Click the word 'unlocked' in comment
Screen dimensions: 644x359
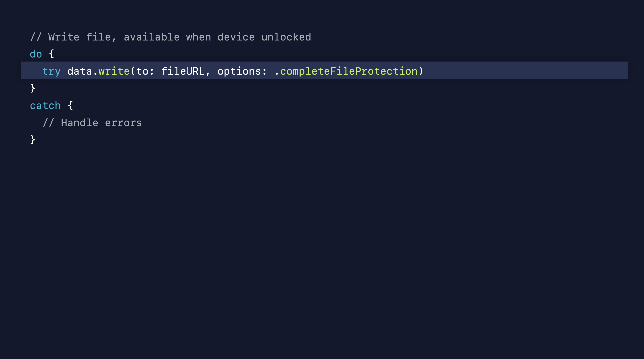[x=286, y=37]
